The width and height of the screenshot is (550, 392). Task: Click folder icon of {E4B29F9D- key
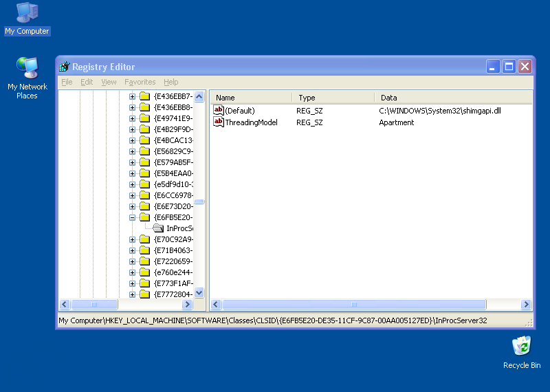tap(145, 129)
